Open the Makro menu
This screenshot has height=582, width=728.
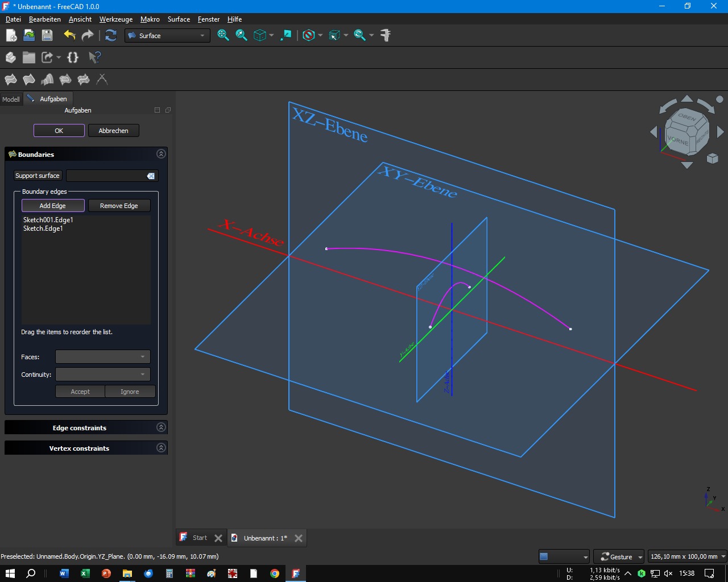pos(150,19)
